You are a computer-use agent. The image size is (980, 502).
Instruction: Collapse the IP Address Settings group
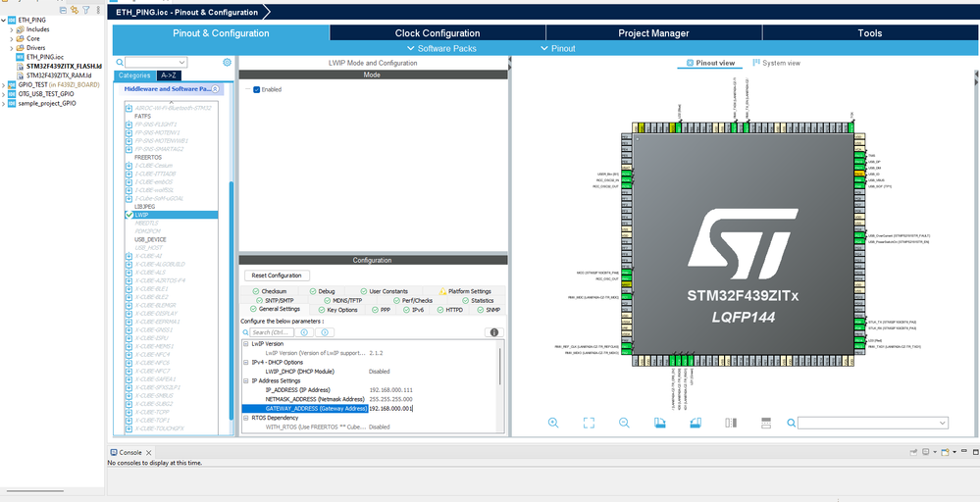246,380
